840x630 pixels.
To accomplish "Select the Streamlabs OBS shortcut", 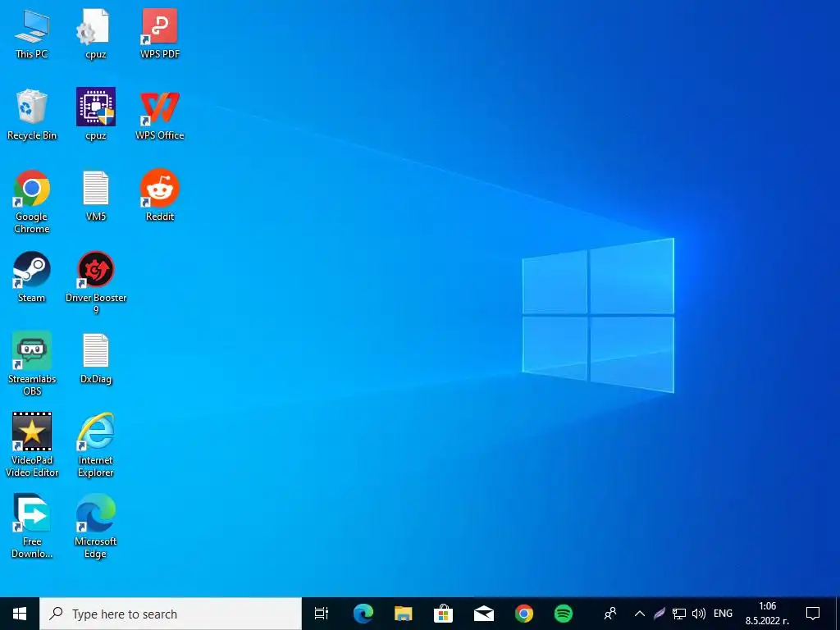I will coord(32,363).
